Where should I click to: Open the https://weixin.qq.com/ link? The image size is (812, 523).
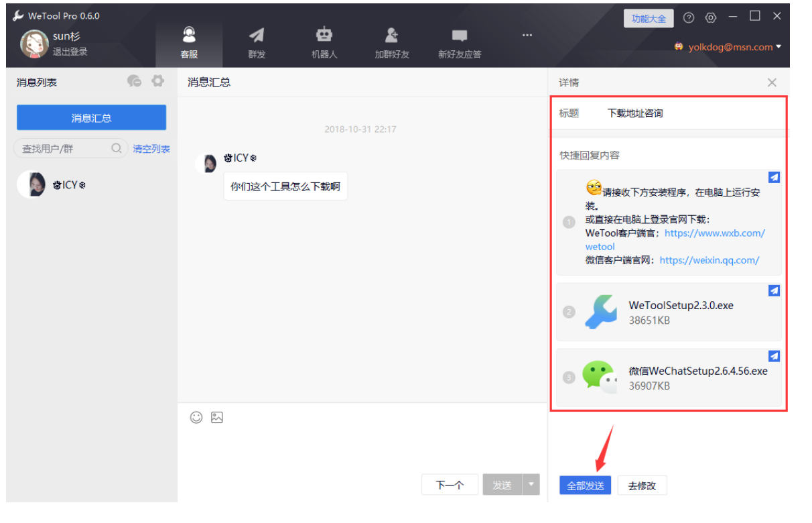tap(709, 260)
